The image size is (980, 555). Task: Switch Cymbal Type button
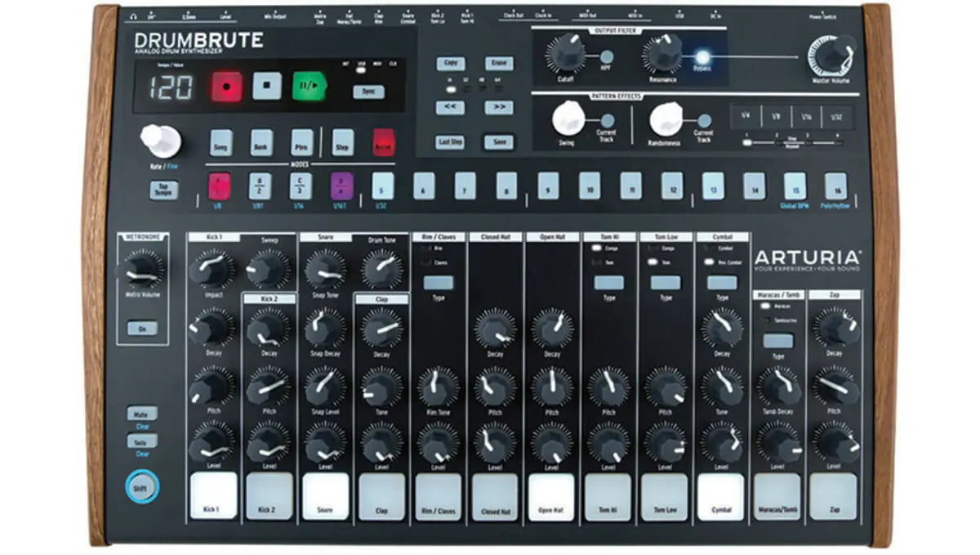click(x=722, y=283)
